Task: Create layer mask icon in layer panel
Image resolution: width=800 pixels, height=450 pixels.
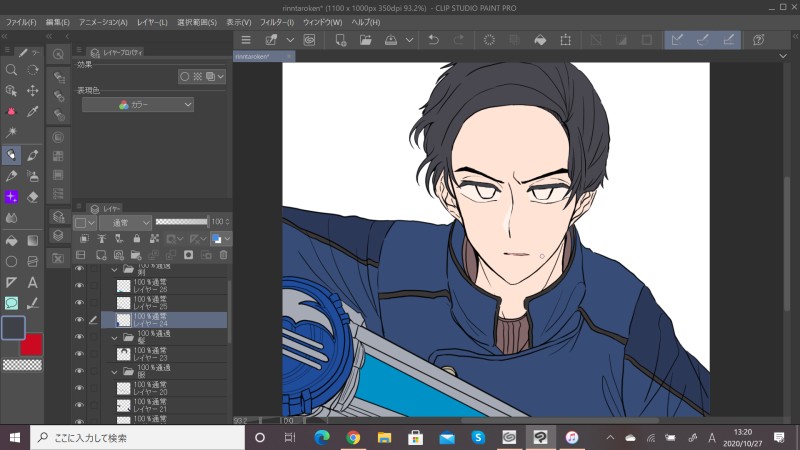Action: pos(188,255)
